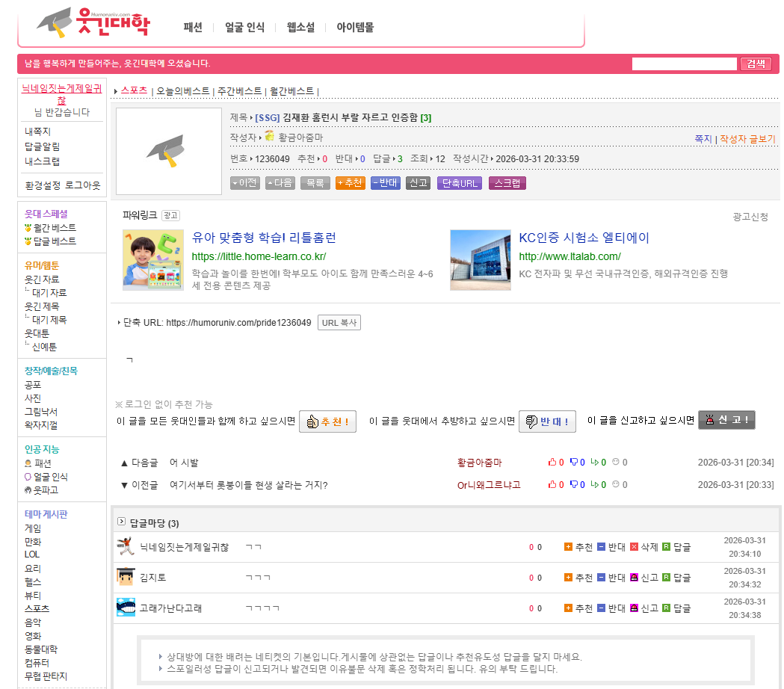Open the 웹소설 top menu
784x689 pixels.
300,28
